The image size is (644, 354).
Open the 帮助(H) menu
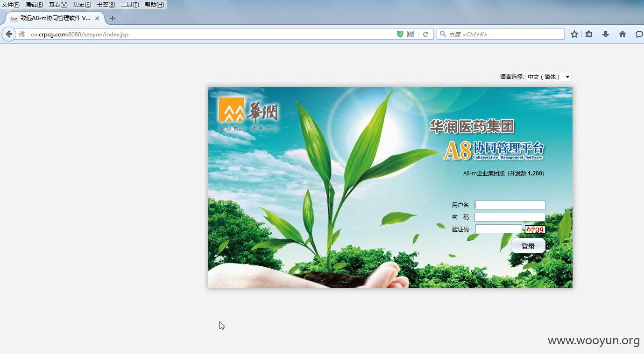[155, 5]
